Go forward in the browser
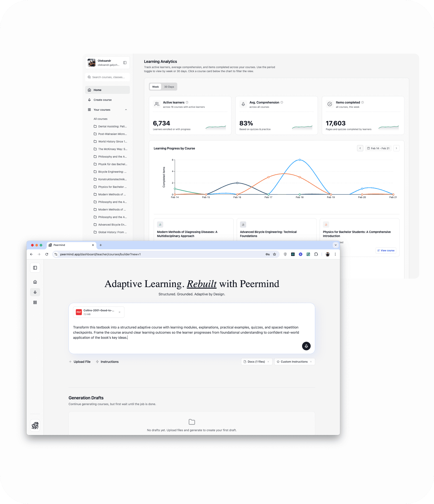This screenshot has height=504, width=434. coord(39,254)
